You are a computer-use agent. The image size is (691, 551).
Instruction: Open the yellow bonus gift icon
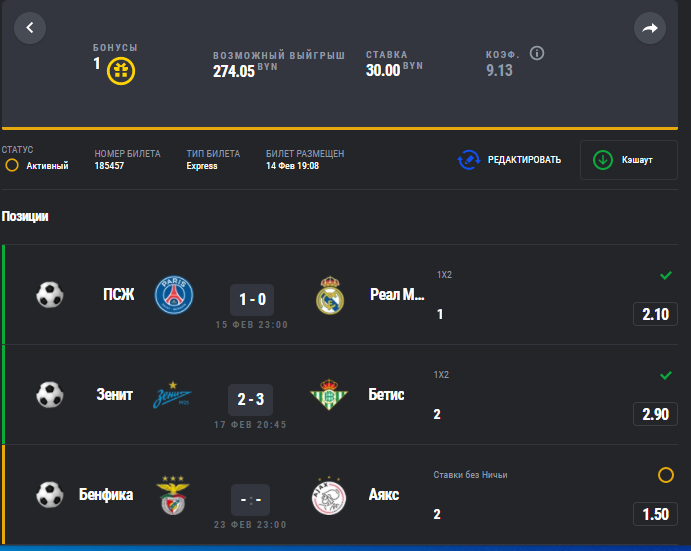click(x=121, y=71)
